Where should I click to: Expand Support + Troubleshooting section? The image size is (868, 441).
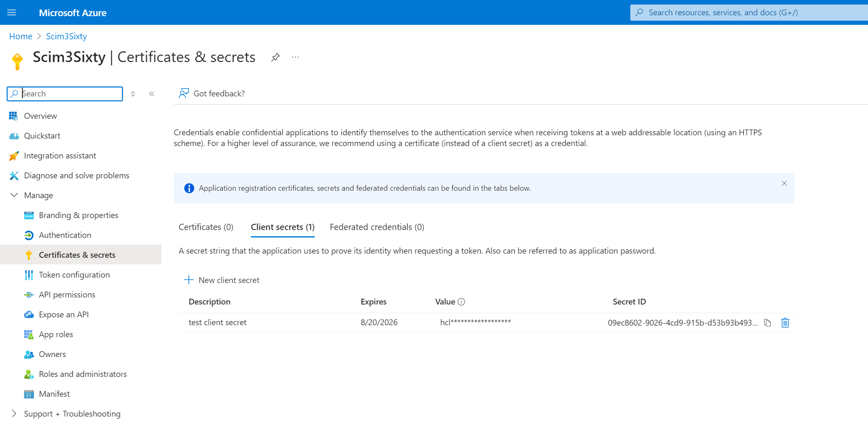coord(14,414)
